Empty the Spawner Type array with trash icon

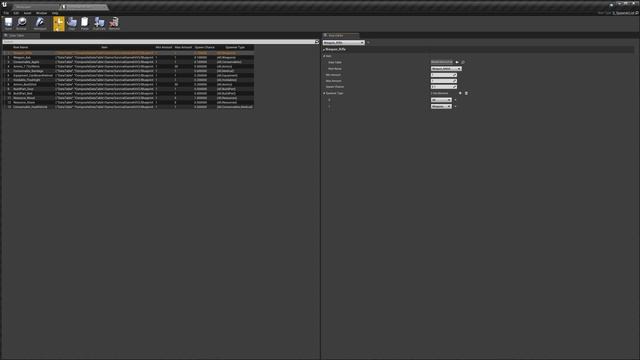point(466,93)
